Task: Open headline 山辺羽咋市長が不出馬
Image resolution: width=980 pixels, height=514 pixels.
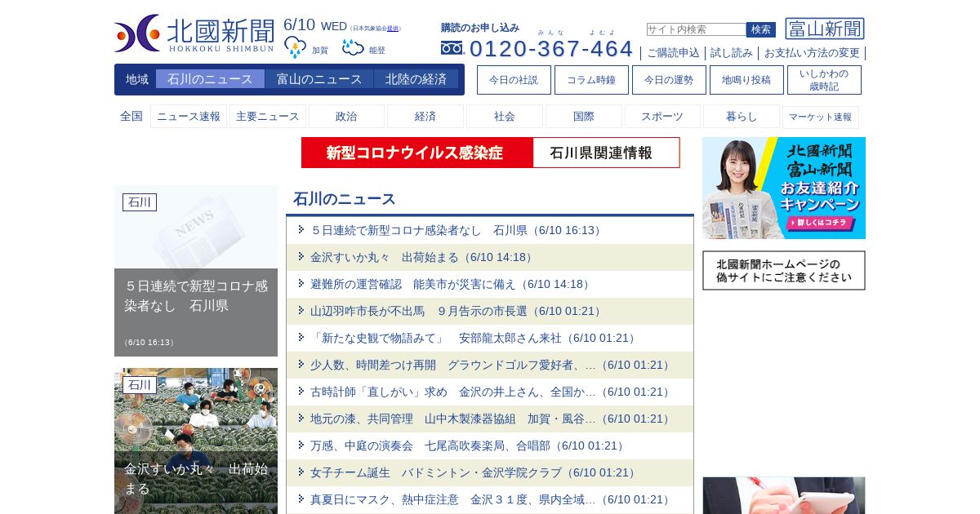Action: [457, 311]
